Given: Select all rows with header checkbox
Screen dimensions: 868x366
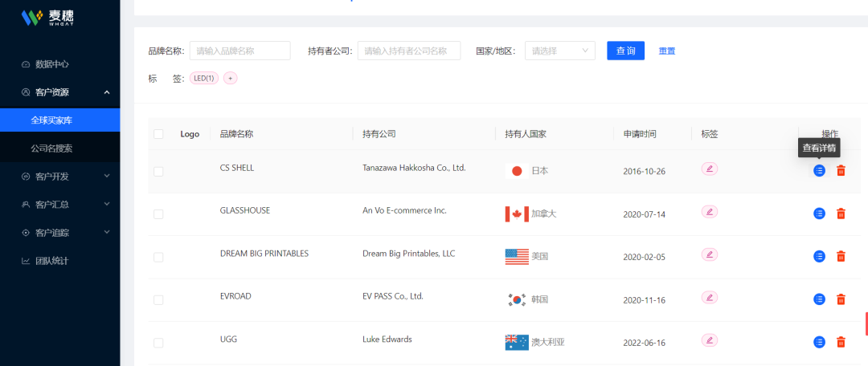Looking at the screenshot, I should pyautogui.click(x=158, y=134).
